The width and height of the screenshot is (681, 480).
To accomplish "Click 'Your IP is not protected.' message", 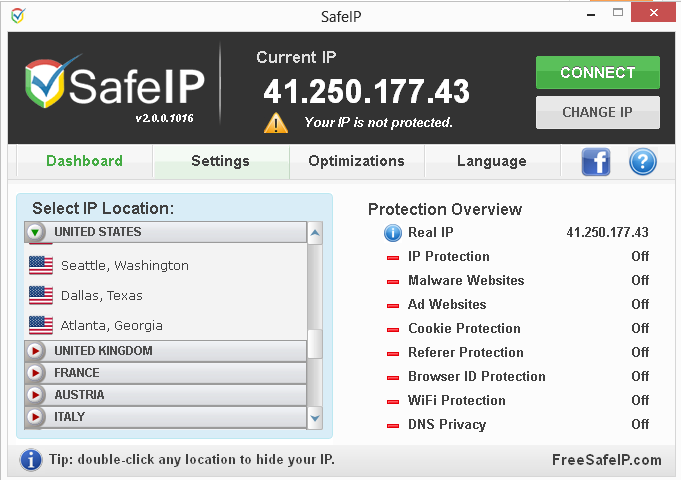I will coord(378,123).
